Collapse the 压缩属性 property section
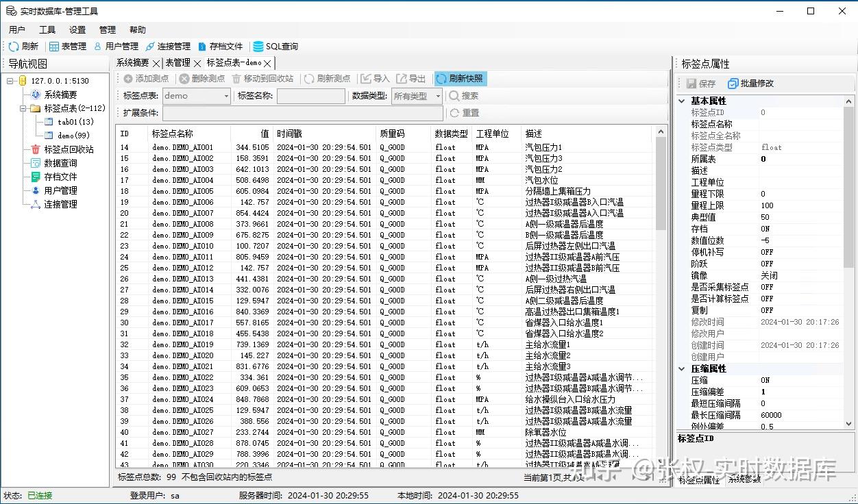Image resolution: width=858 pixels, height=504 pixels. (x=682, y=368)
